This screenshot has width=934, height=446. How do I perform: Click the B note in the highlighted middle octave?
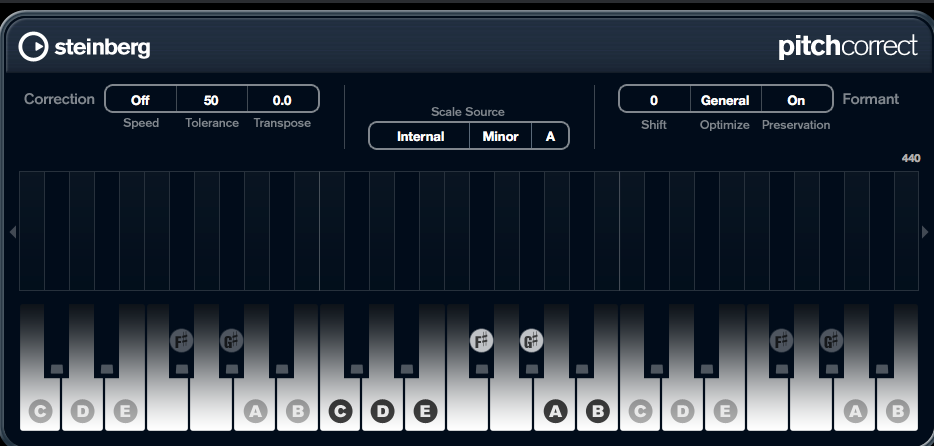(x=597, y=411)
